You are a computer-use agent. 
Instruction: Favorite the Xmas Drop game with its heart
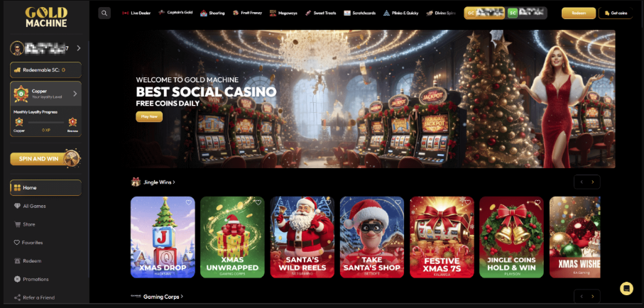189,202
